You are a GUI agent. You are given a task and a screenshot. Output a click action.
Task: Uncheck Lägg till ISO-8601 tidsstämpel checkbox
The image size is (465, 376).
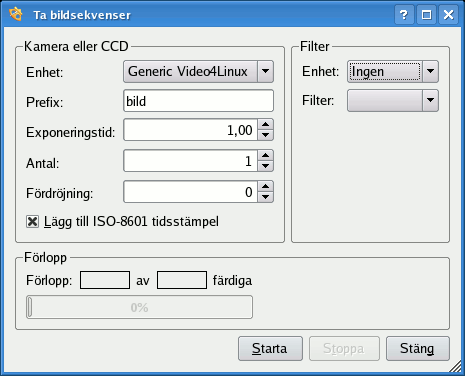32,222
